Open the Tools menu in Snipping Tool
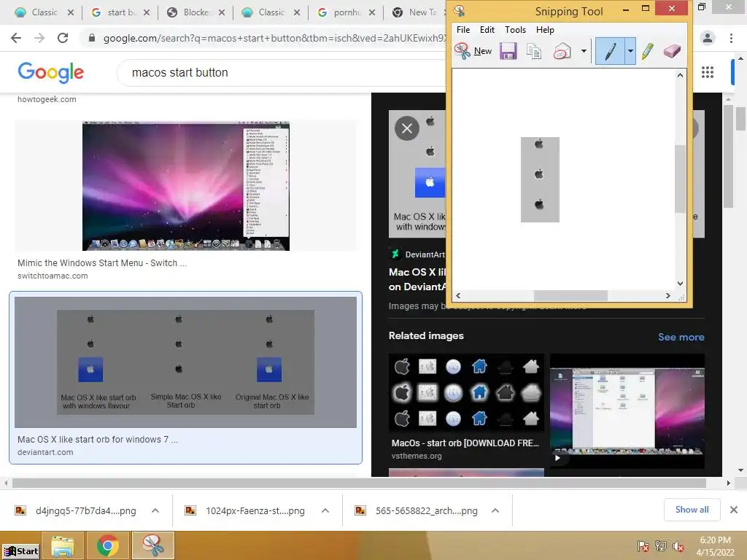Image resolution: width=747 pixels, height=560 pixels. pos(515,29)
